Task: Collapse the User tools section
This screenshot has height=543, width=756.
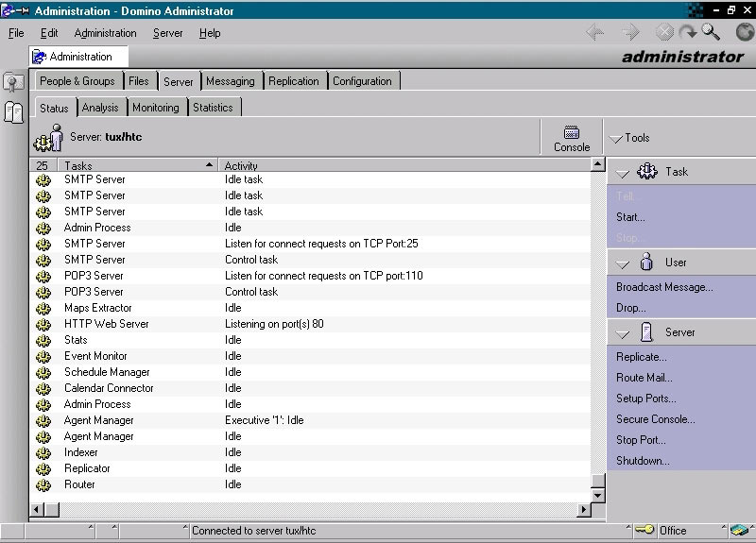Action: pos(623,263)
